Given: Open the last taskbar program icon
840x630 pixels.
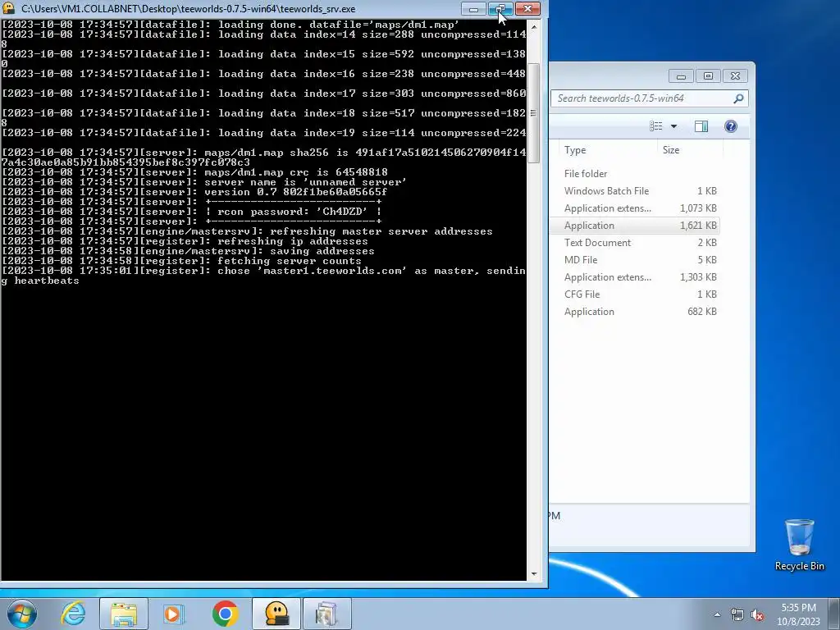Looking at the screenshot, I should tap(326, 614).
